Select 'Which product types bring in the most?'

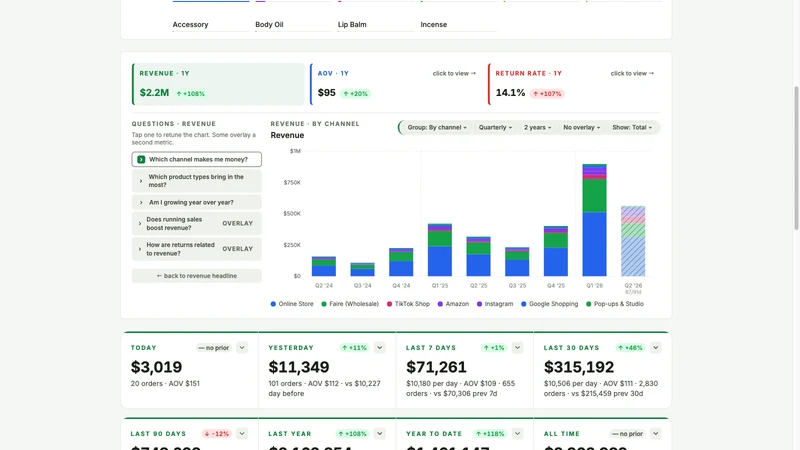click(196, 181)
